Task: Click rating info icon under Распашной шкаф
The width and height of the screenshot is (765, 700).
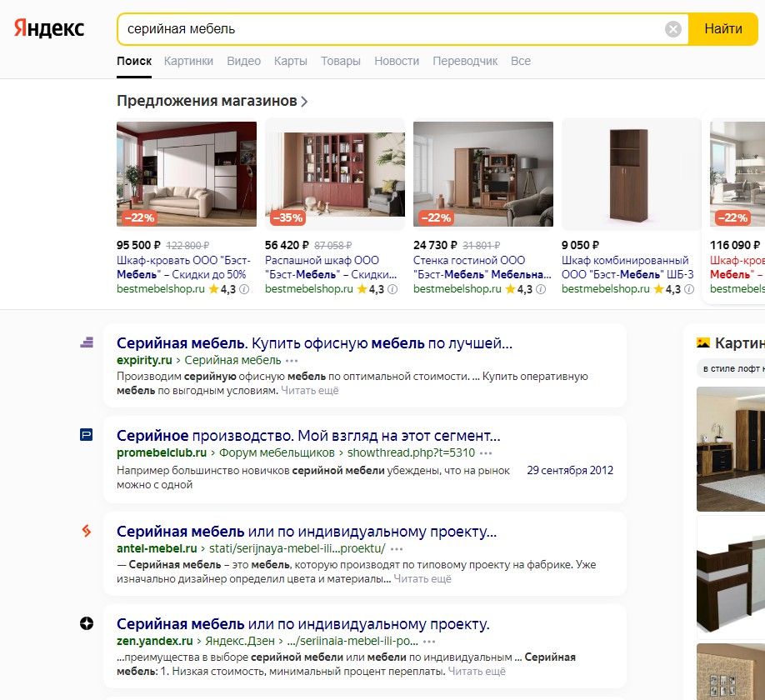Action: [x=392, y=289]
